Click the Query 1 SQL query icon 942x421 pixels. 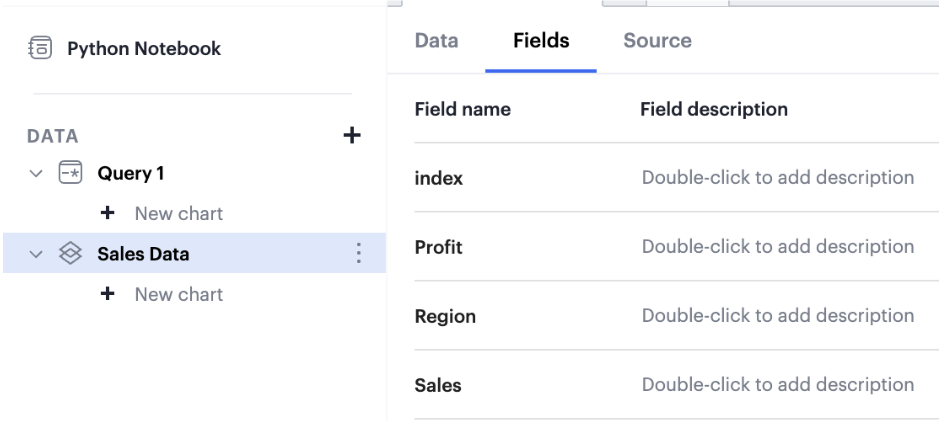[x=69, y=173]
